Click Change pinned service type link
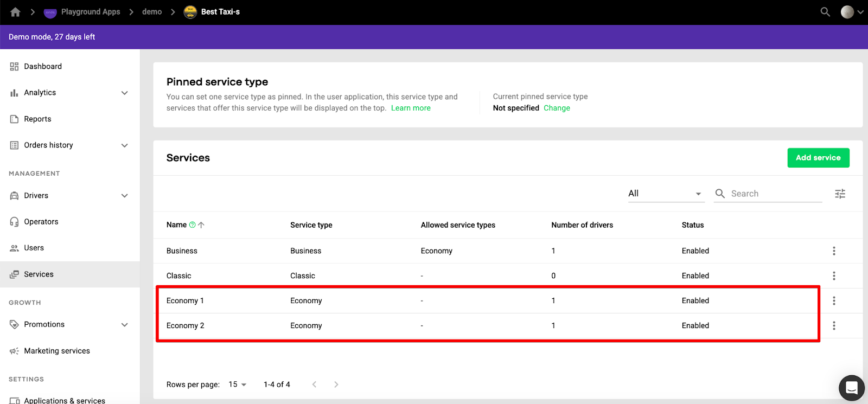868x404 pixels. tap(557, 108)
